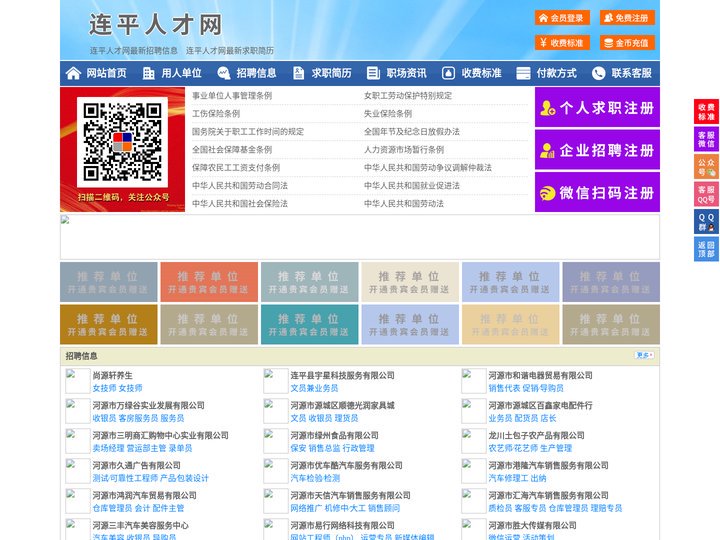Image resolution: width=720 pixels, height=540 pixels.
Task: Open company 龙川土包子农产品有限公司
Action: pyautogui.click(x=536, y=435)
